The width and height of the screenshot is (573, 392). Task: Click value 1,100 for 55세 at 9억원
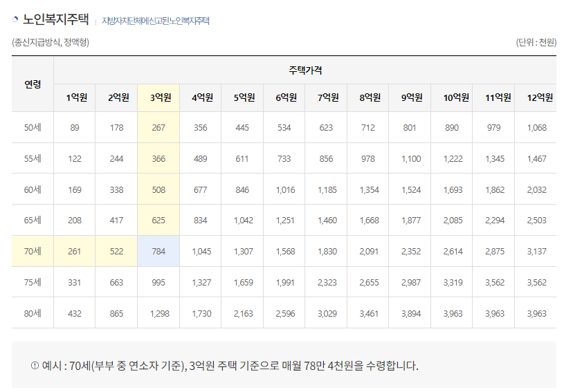click(411, 159)
